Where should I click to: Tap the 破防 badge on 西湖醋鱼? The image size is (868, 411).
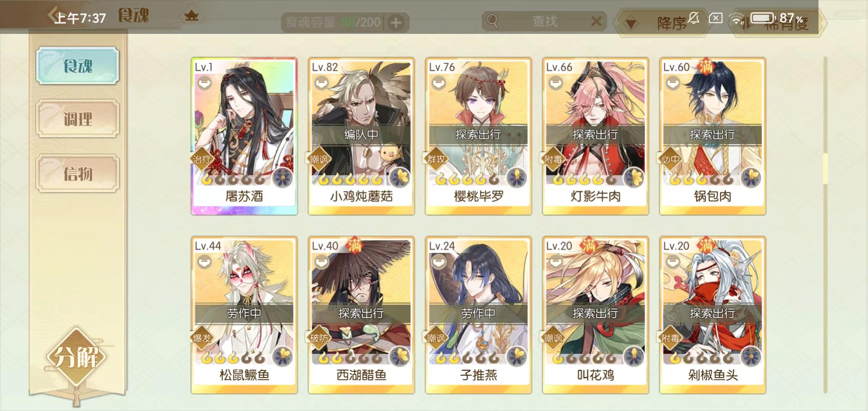(319, 338)
